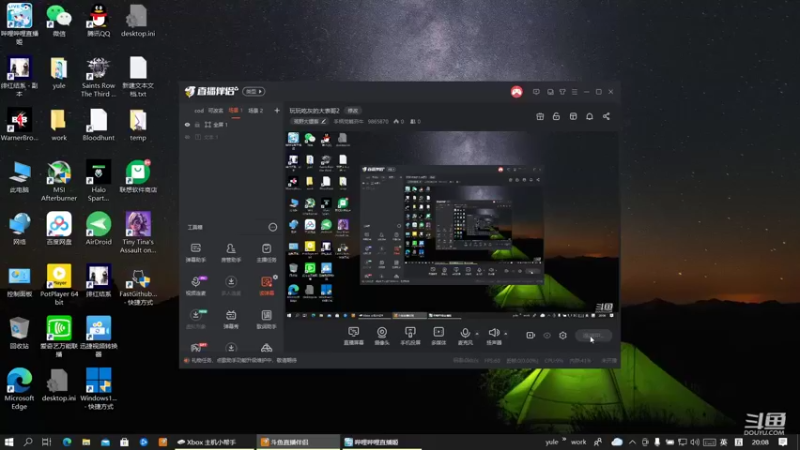Image resolution: width=800 pixels, height=450 pixels.
Task: Add a multimedia (多媒体) source
Action: [x=438, y=335]
